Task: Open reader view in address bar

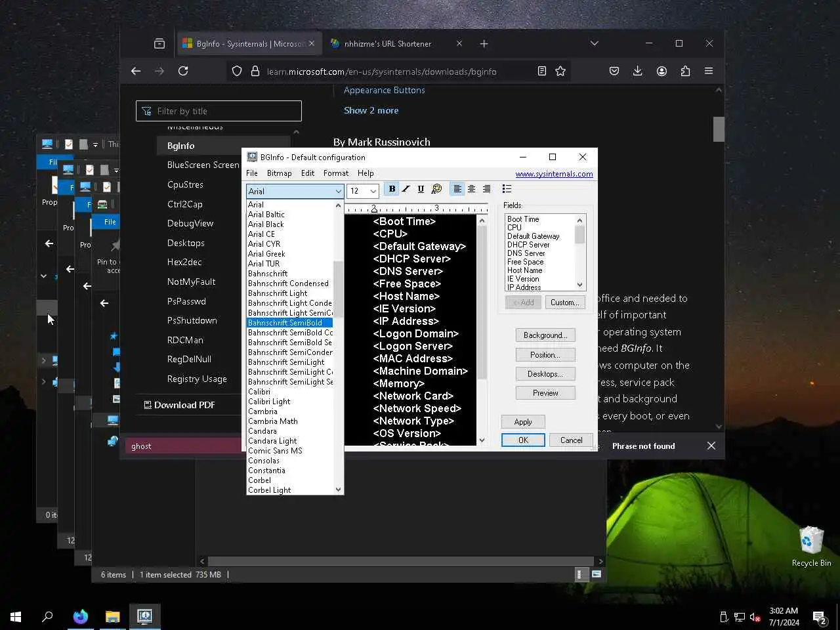Action: click(542, 71)
